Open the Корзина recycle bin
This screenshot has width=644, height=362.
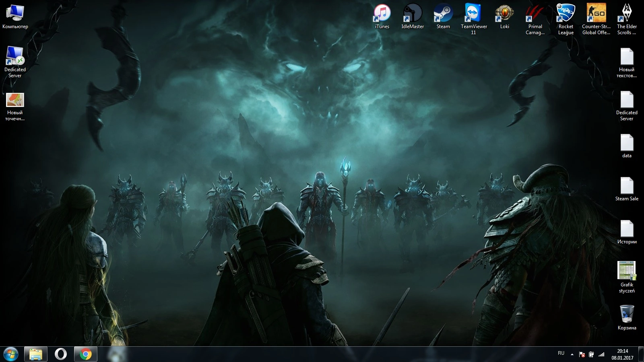pos(627,318)
